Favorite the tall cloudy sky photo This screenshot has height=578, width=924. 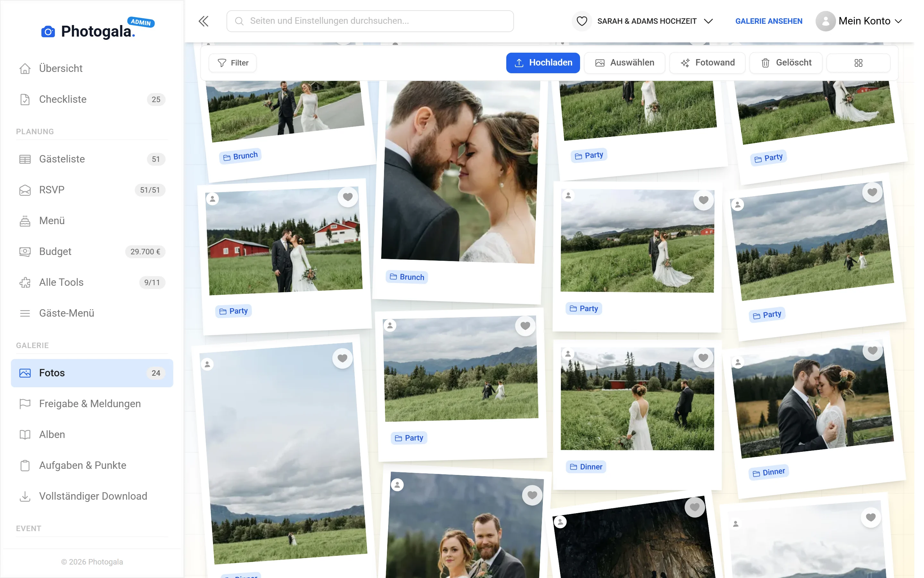(343, 358)
